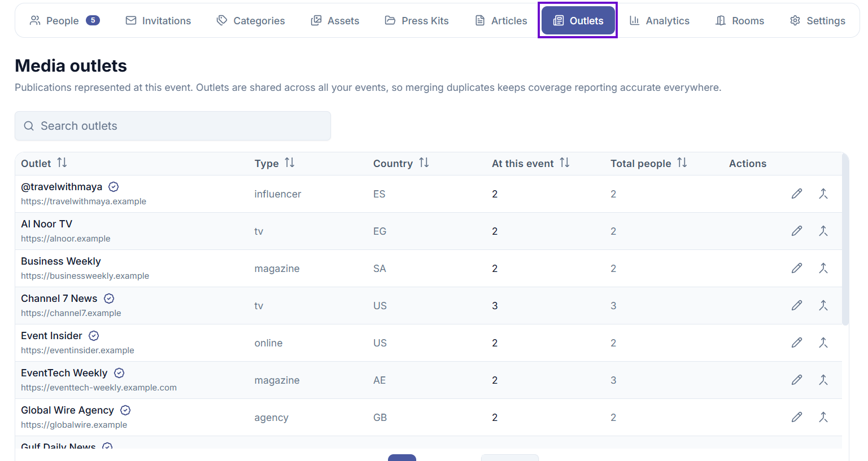Click the verified badge beside Global Wire Agency

pyautogui.click(x=125, y=410)
